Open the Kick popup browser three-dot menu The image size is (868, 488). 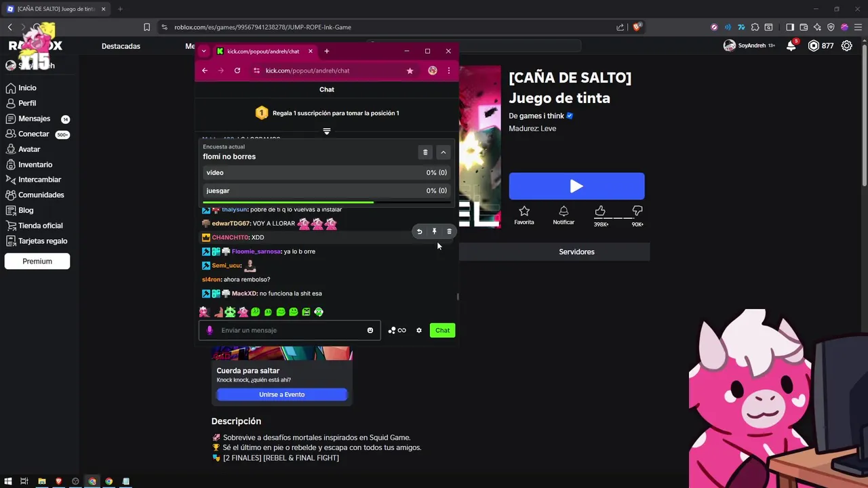[448, 70]
